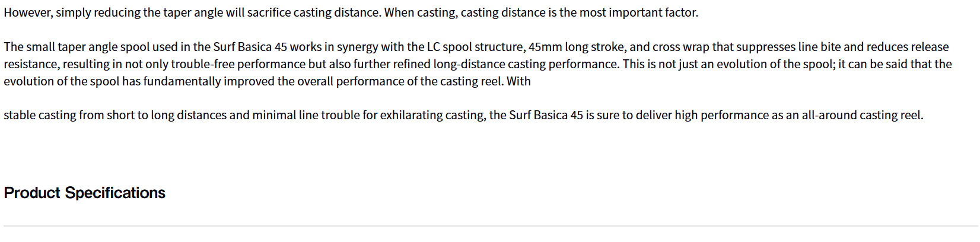Click the text "45mm long stroke"
The height and width of the screenshot is (242, 980).
click(576, 47)
